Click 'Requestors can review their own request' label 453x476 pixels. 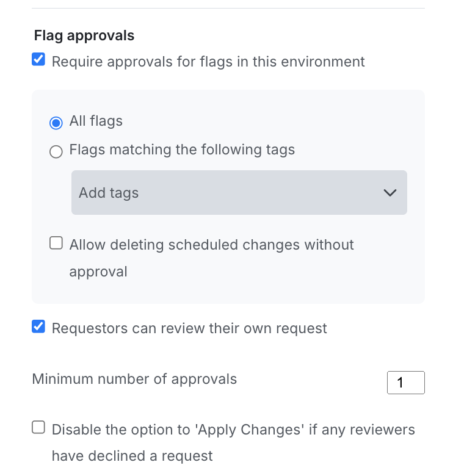[x=189, y=328]
